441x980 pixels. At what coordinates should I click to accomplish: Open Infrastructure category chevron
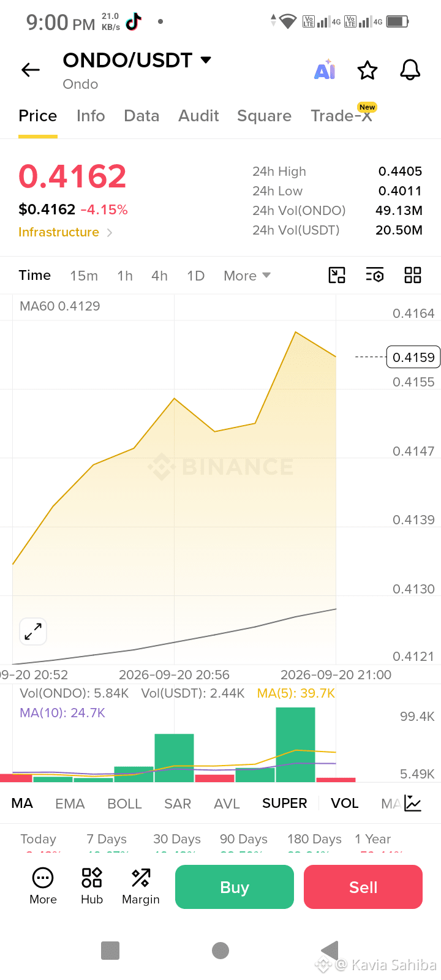(x=110, y=232)
